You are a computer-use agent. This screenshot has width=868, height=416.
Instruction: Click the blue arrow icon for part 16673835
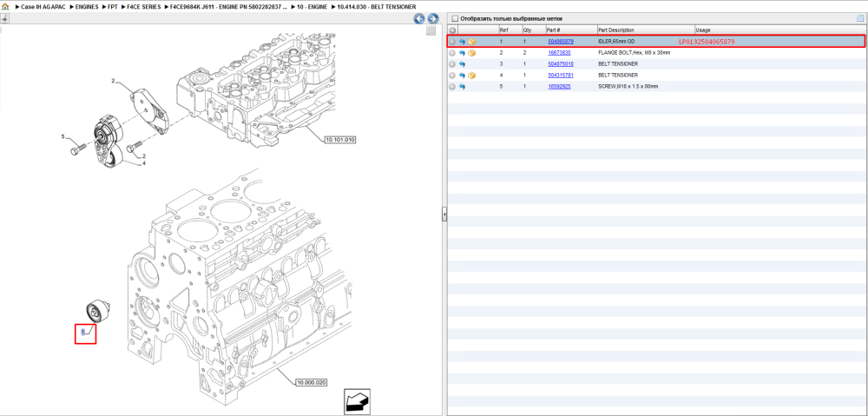click(x=463, y=53)
